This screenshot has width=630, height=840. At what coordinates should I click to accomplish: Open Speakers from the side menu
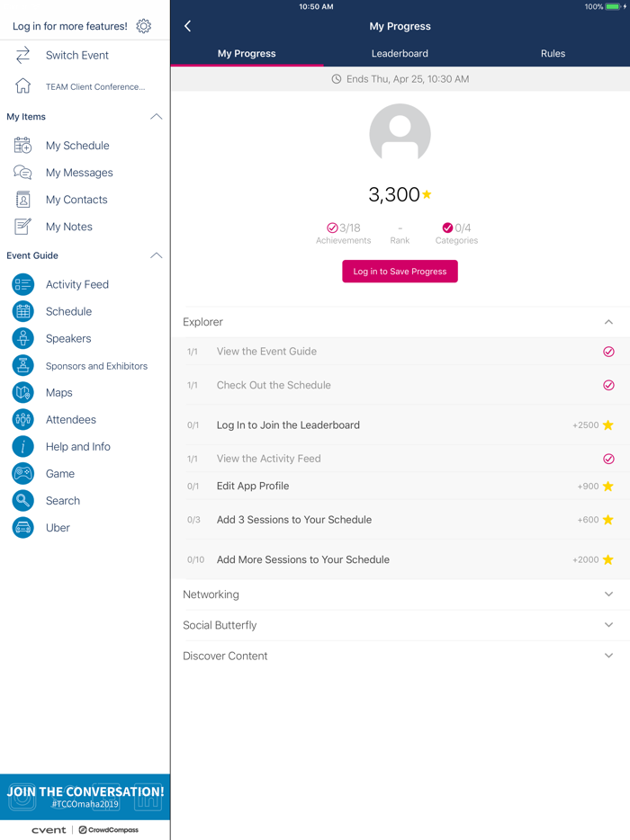click(x=68, y=338)
